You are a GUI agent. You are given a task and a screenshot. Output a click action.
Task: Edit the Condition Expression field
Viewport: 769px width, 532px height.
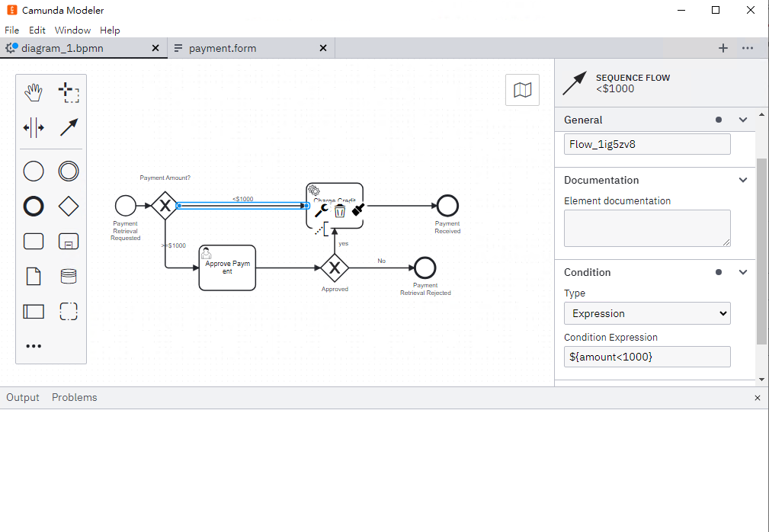647,357
